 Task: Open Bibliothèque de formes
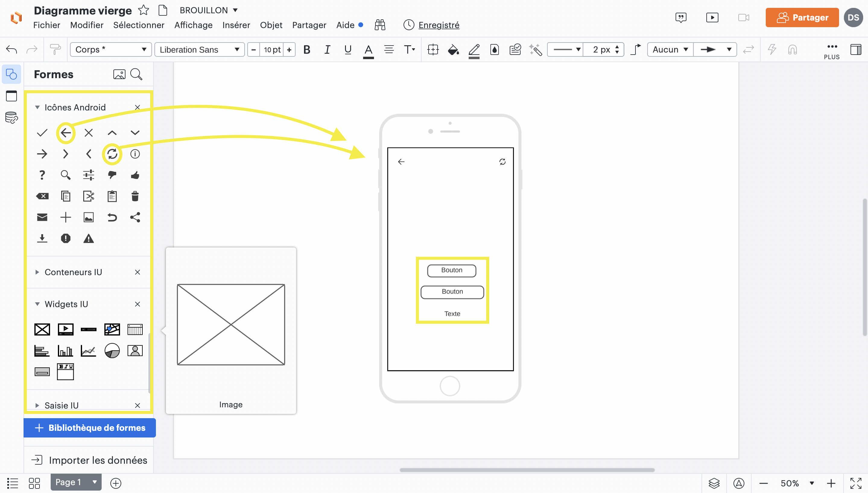pyautogui.click(x=90, y=428)
